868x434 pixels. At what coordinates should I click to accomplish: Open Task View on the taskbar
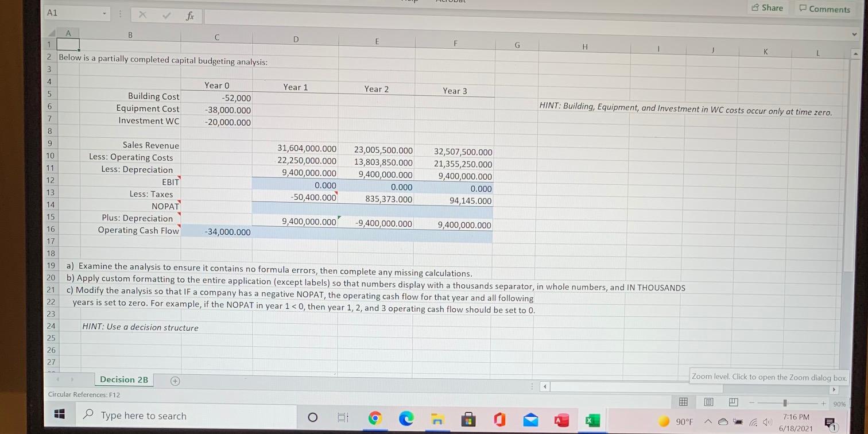point(343,418)
